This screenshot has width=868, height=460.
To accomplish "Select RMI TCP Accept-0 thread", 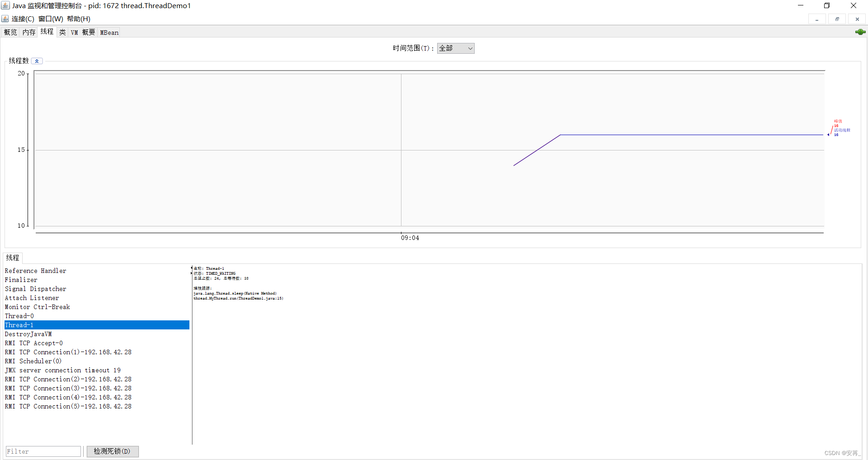I will click(97, 343).
